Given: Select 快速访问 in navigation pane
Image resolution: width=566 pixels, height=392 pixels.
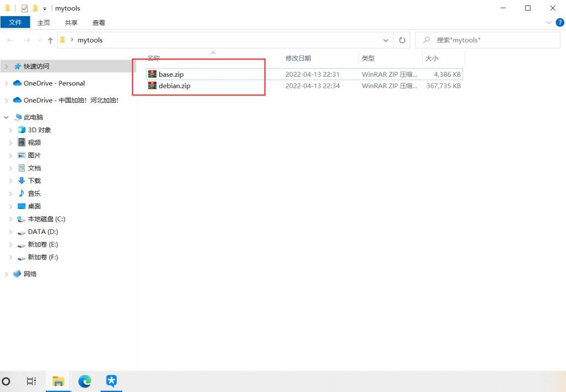Looking at the screenshot, I should point(36,66).
